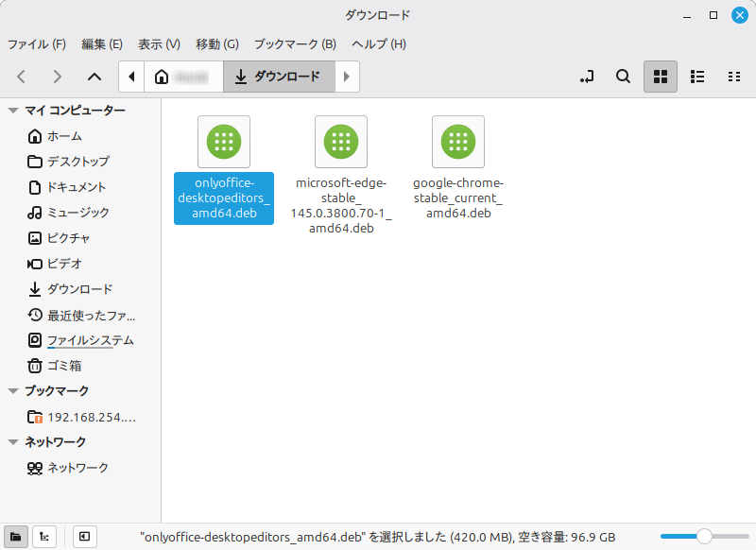Go back with the left arrow button

22,77
